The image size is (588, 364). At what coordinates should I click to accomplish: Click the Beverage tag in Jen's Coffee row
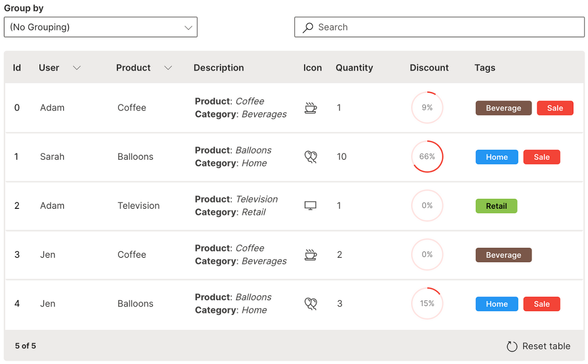tap(503, 255)
